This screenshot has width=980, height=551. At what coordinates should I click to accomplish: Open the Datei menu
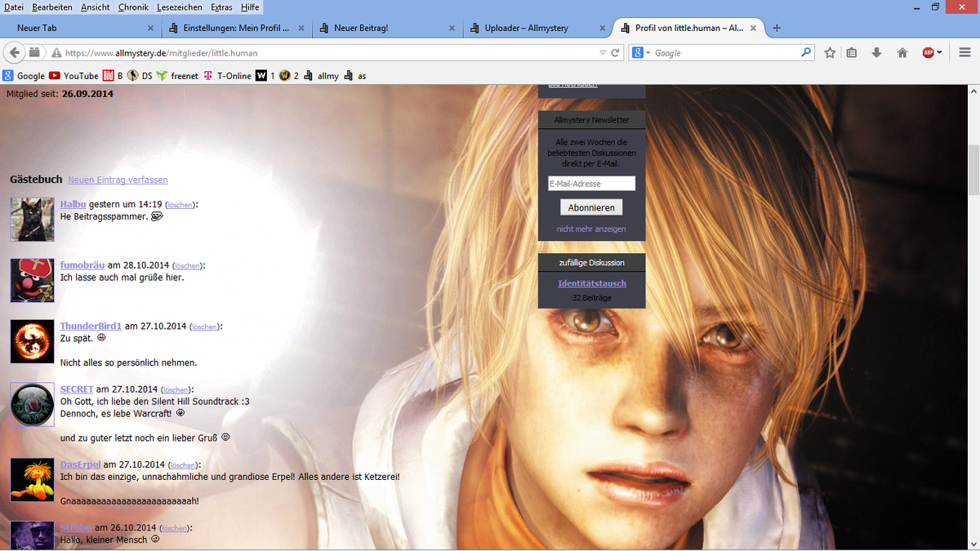(14, 7)
